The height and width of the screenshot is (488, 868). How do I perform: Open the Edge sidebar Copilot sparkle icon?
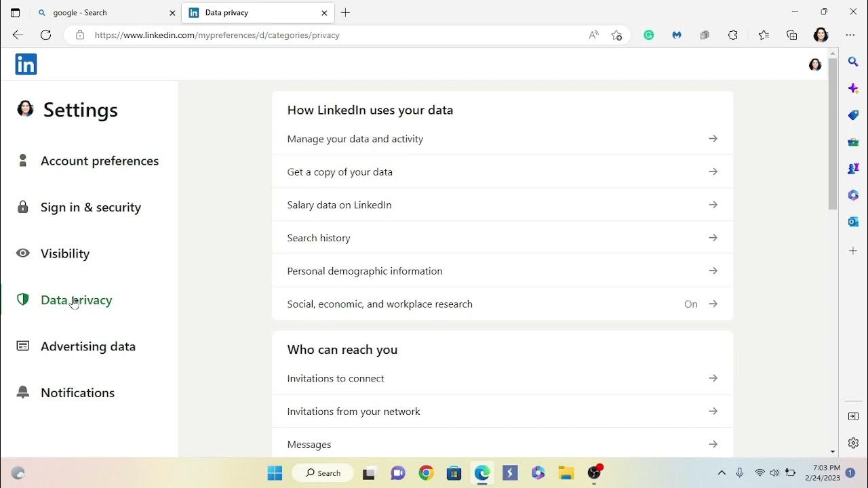tap(854, 88)
